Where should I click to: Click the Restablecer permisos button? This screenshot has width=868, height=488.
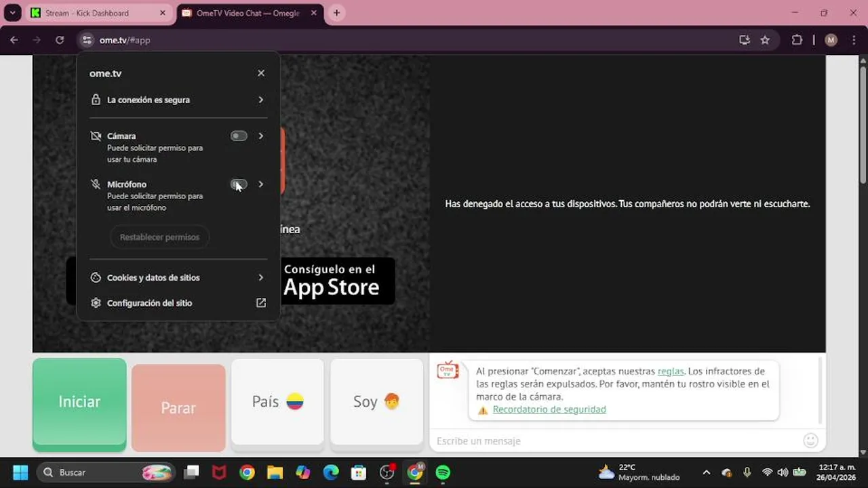[159, 237]
